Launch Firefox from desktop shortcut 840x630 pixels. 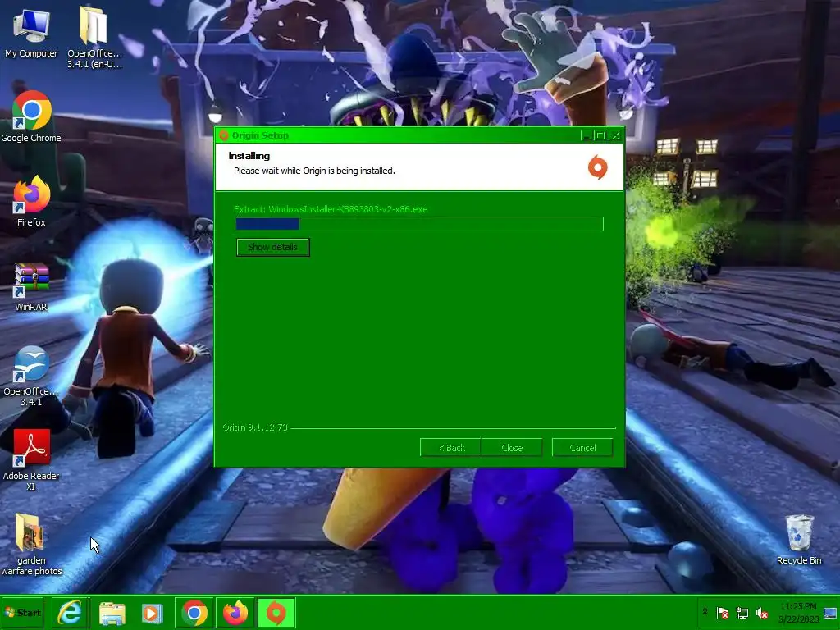point(31,202)
